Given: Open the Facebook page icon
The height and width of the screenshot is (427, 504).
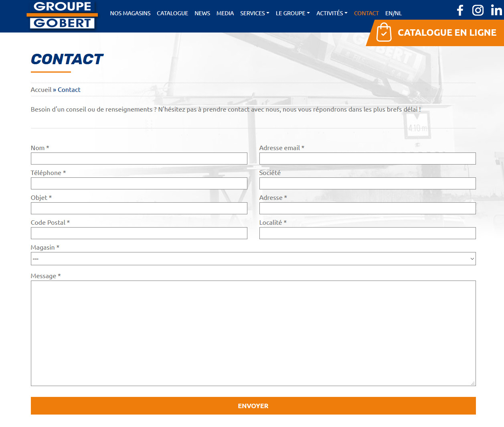Looking at the screenshot, I should coord(460,10).
